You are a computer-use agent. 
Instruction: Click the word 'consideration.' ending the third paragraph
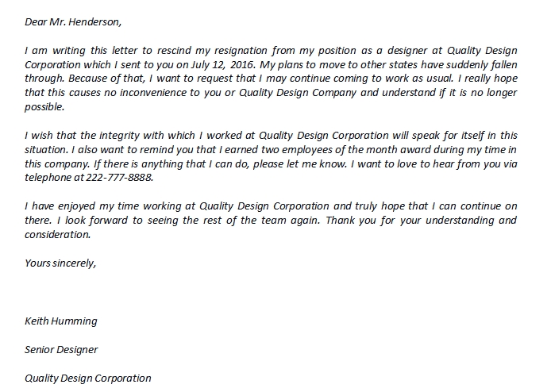click(58, 234)
